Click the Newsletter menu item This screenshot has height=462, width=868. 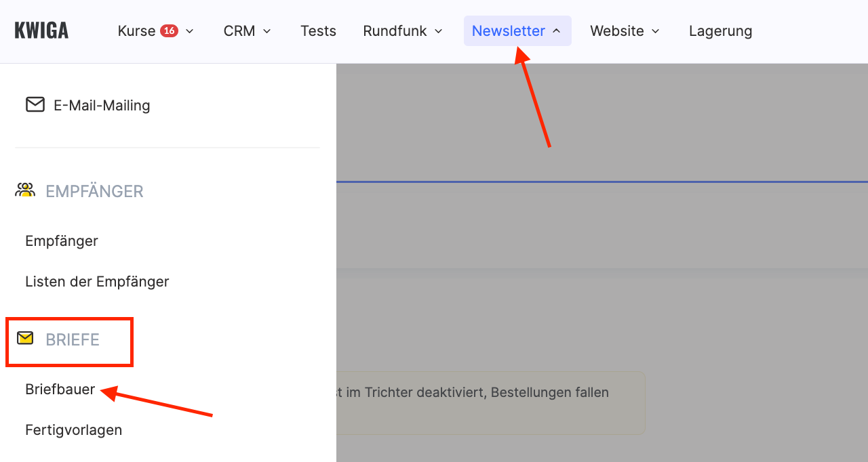click(x=517, y=30)
